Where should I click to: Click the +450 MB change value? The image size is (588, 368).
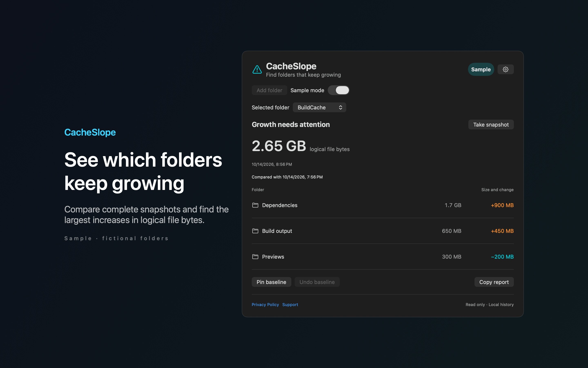[x=502, y=231]
